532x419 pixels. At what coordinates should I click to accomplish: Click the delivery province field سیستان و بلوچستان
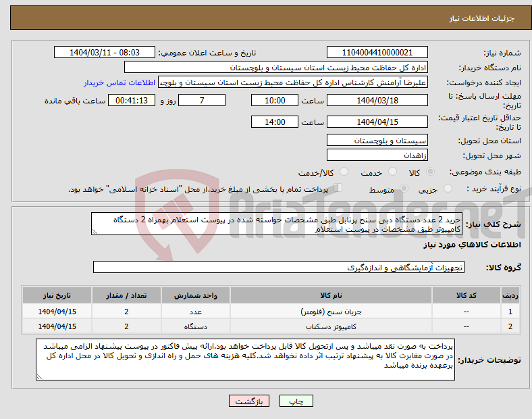377,141
